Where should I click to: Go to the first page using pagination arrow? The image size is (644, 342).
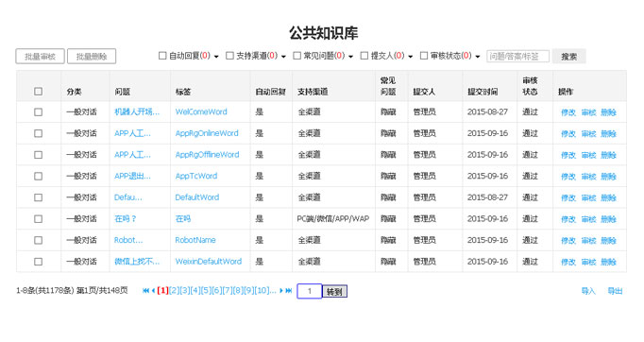click(x=145, y=291)
